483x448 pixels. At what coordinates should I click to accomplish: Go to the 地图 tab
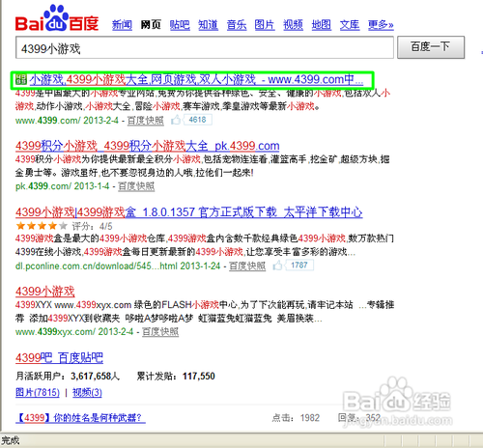(322, 25)
